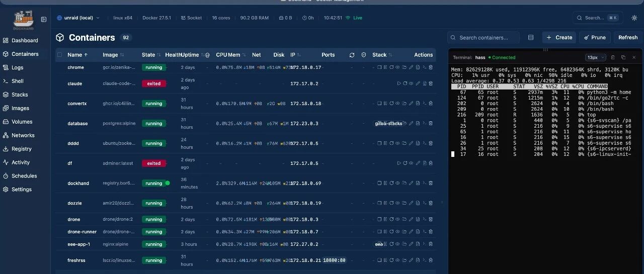This screenshot has width=644, height=274.
Task: Pause the chrome container
Action: pyautogui.click(x=385, y=67)
